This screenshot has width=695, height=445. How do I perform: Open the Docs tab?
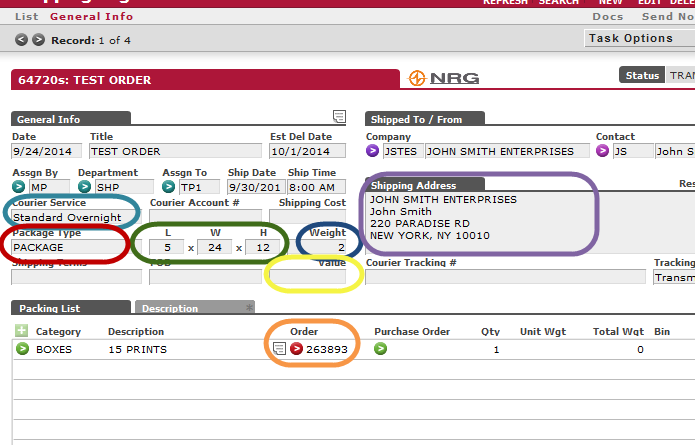(x=608, y=16)
